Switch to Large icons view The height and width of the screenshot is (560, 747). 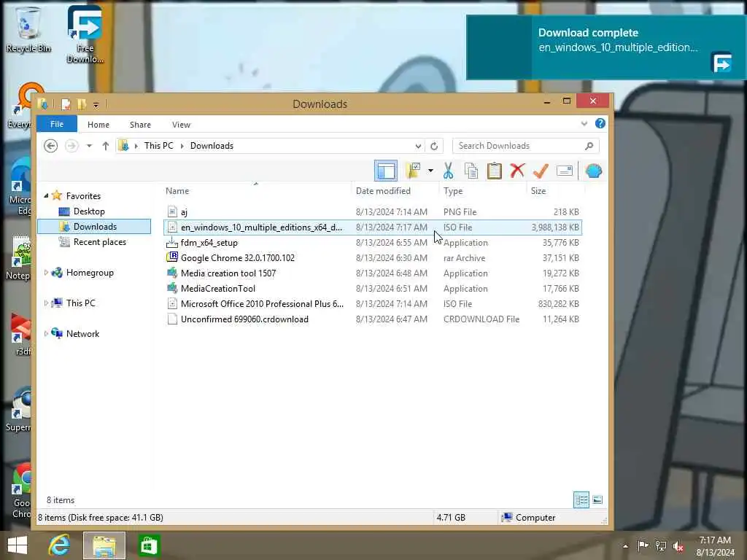tap(597, 500)
